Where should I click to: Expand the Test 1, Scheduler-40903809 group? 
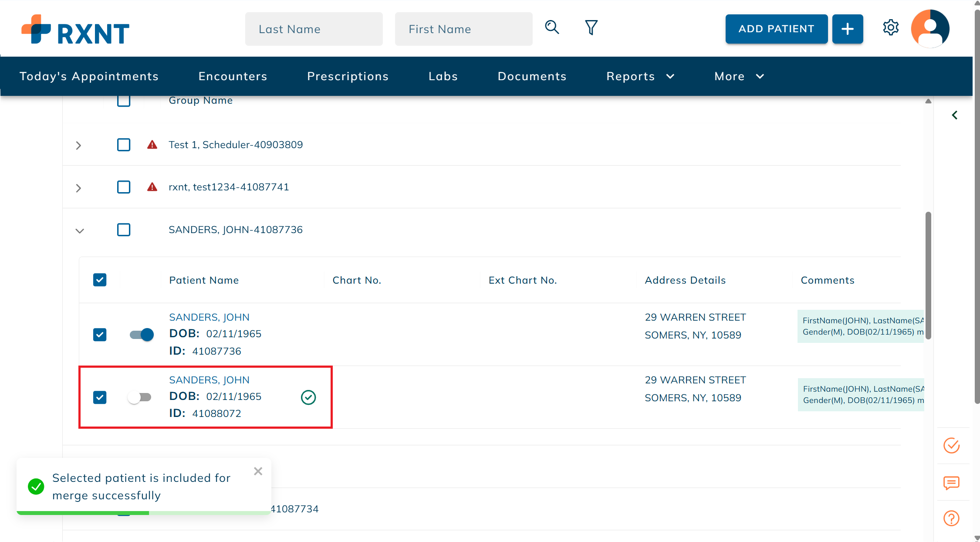[x=78, y=145]
